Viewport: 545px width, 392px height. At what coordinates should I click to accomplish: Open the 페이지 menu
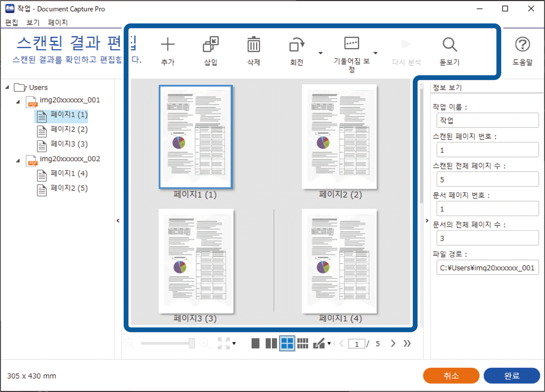58,22
